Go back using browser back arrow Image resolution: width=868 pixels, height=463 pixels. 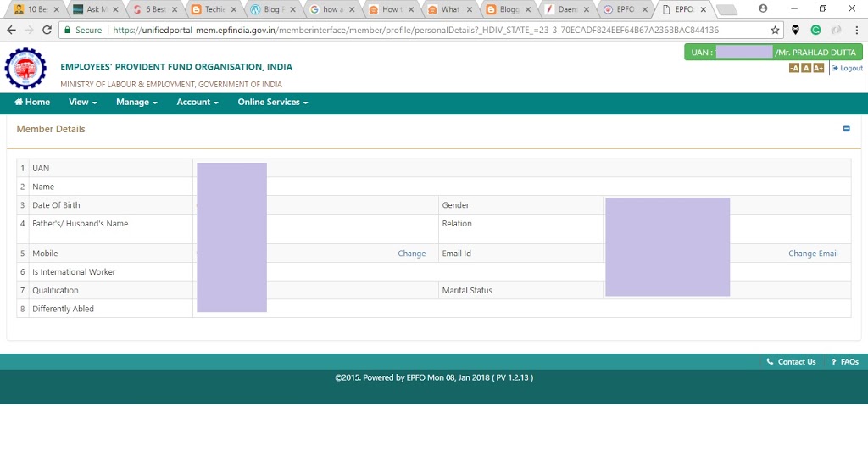pyautogui.click(x=12, y=30)
